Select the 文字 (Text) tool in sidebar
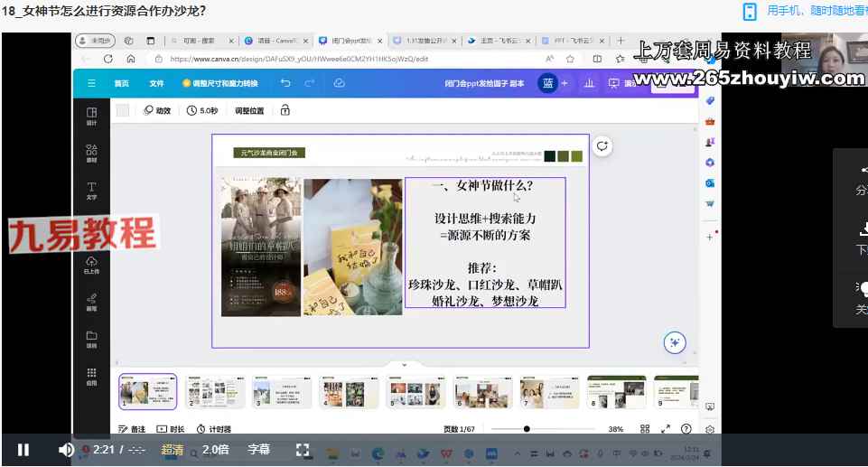The height and width of the screenshot is (467, 868). [x=91, y=190]
